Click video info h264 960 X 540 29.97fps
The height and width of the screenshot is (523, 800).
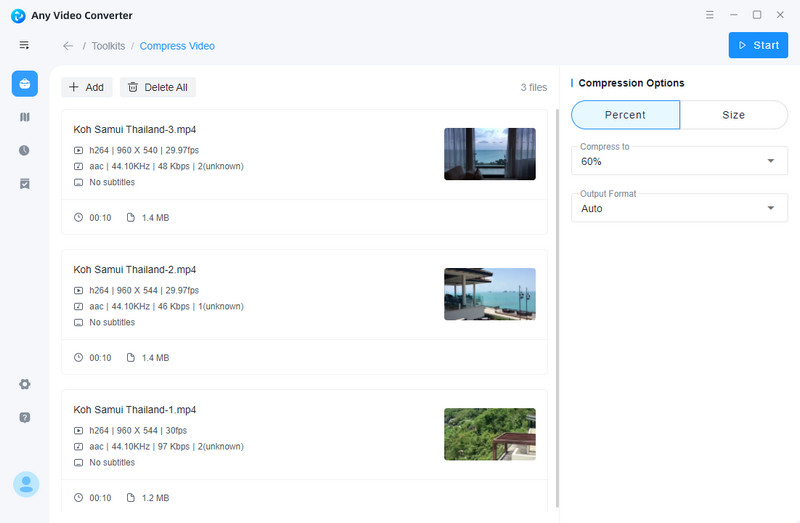136,151
